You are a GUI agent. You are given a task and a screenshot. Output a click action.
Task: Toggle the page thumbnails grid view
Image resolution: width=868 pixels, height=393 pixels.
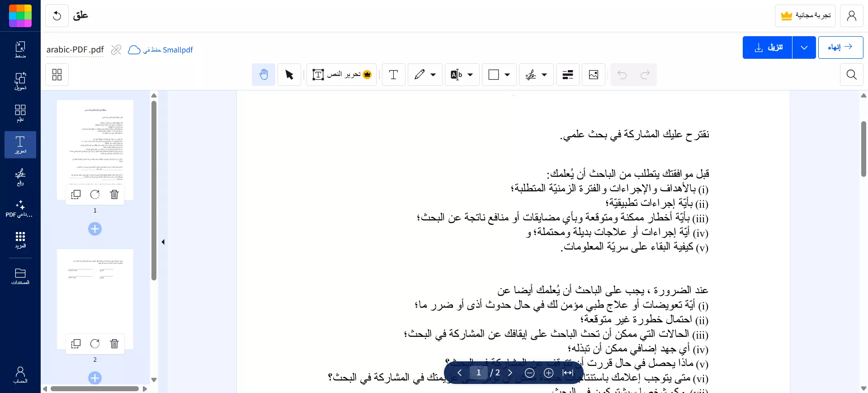[57, 75]
